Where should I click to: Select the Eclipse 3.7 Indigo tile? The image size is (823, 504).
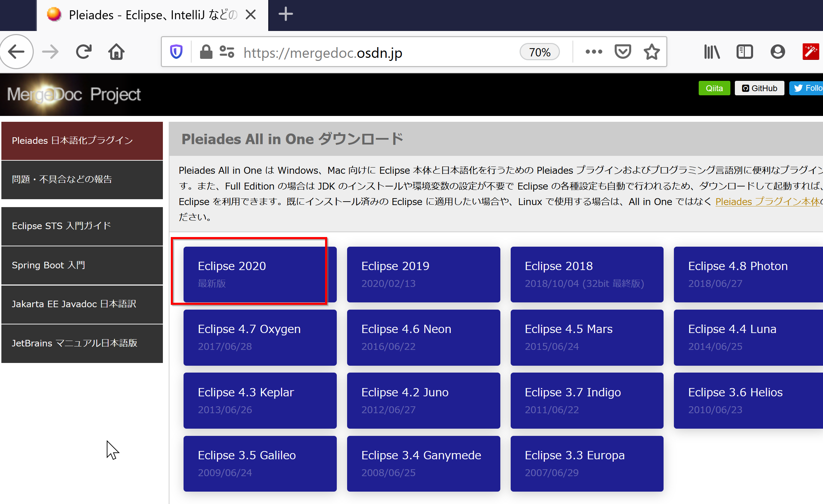(587, 400)
